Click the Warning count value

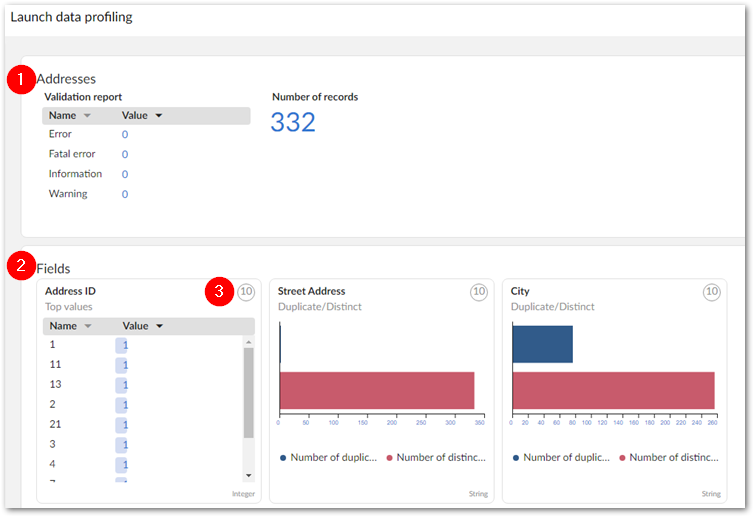point(125,194)
